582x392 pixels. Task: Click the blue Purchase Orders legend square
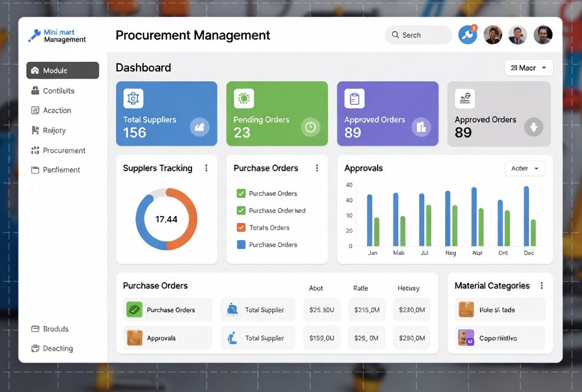point(241,244)
